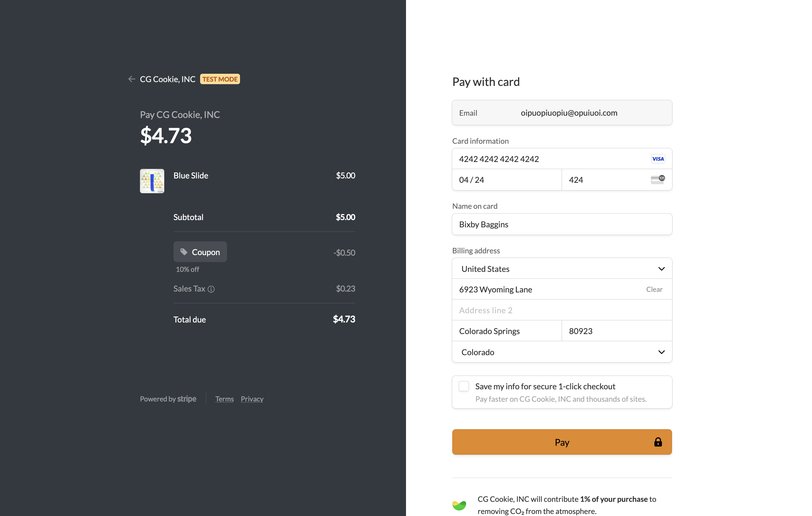
Task: Click the CG Cookie, INC merchant name
Action: point(168,79)
